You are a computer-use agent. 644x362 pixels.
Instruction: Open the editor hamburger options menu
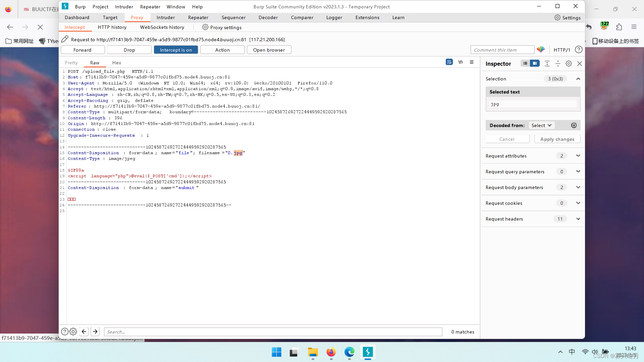click(472, 62)
